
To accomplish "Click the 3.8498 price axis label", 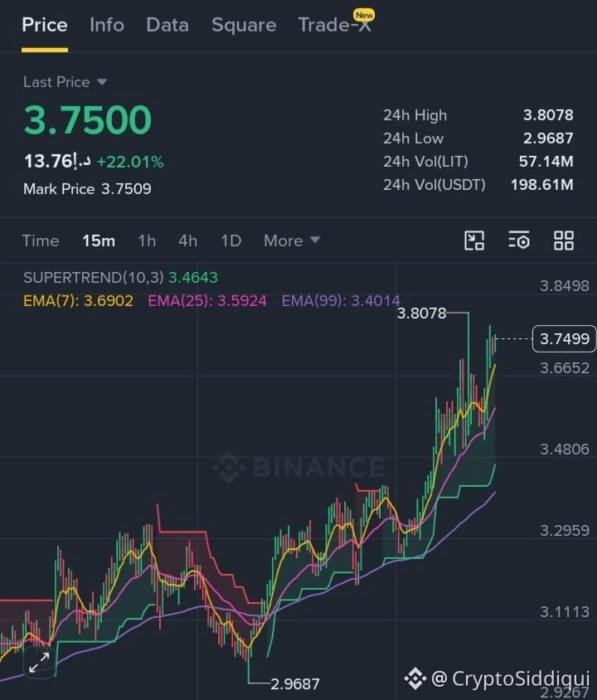I will 565,285.
